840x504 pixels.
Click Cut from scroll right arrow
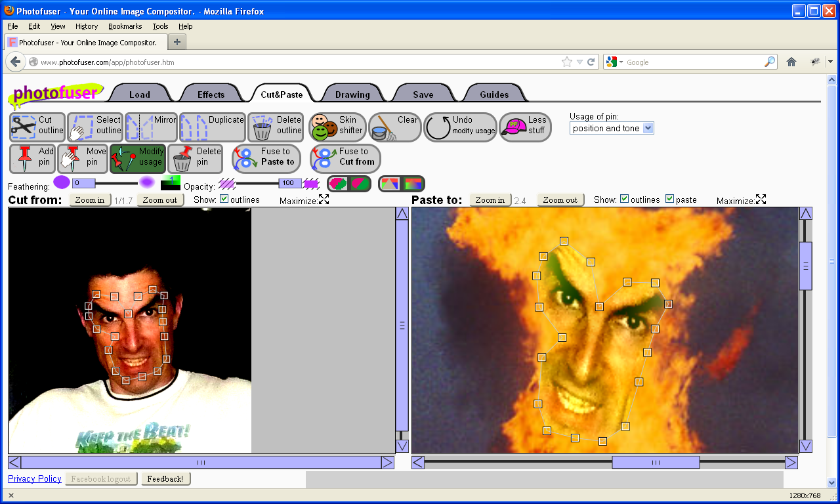387,462
